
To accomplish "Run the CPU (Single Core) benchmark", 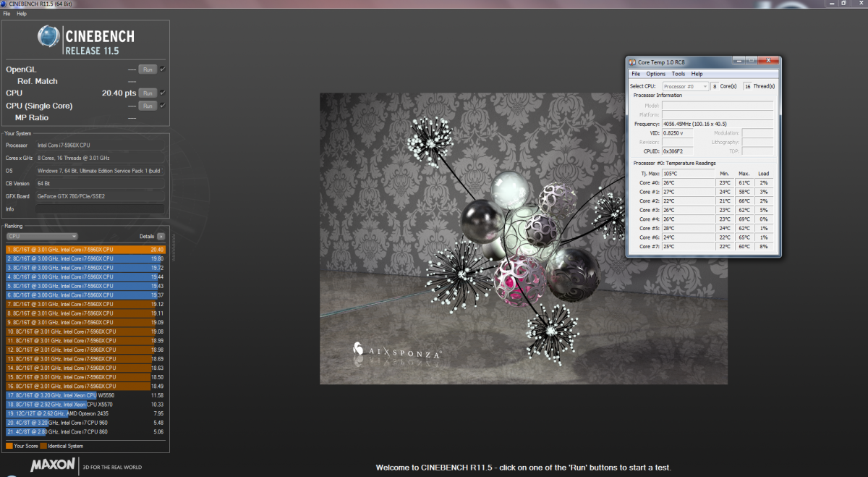I will click(x=148, y=106).
